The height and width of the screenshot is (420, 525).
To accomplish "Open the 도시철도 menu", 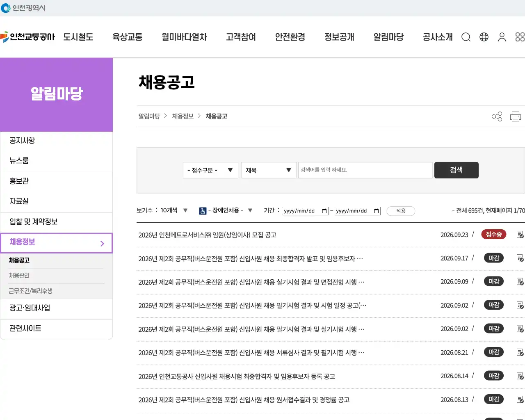I will [78, 37].
